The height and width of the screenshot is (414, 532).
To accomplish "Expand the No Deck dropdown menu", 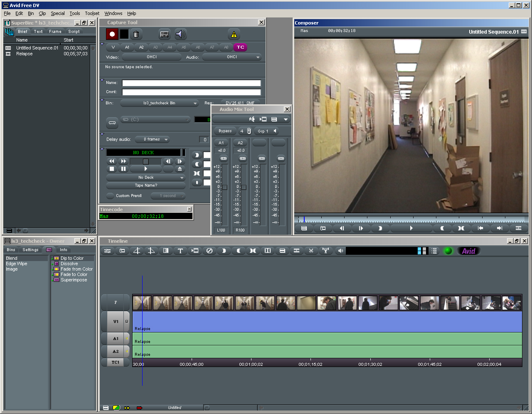I will coord(146,177).
